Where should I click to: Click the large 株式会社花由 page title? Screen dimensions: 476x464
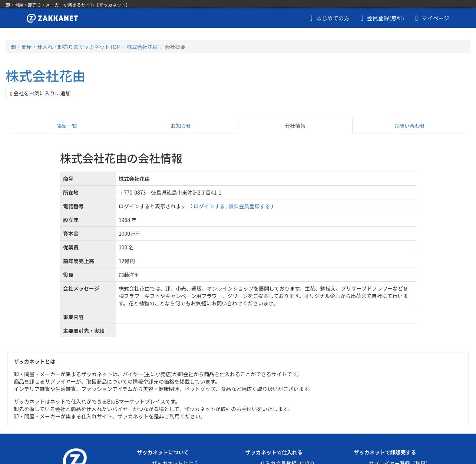pos(45,76)
